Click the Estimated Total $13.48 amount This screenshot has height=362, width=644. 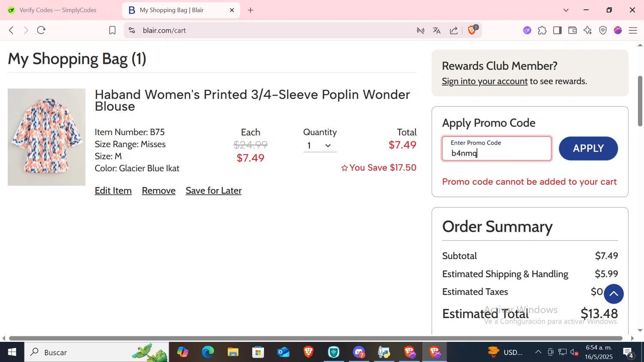599,314
